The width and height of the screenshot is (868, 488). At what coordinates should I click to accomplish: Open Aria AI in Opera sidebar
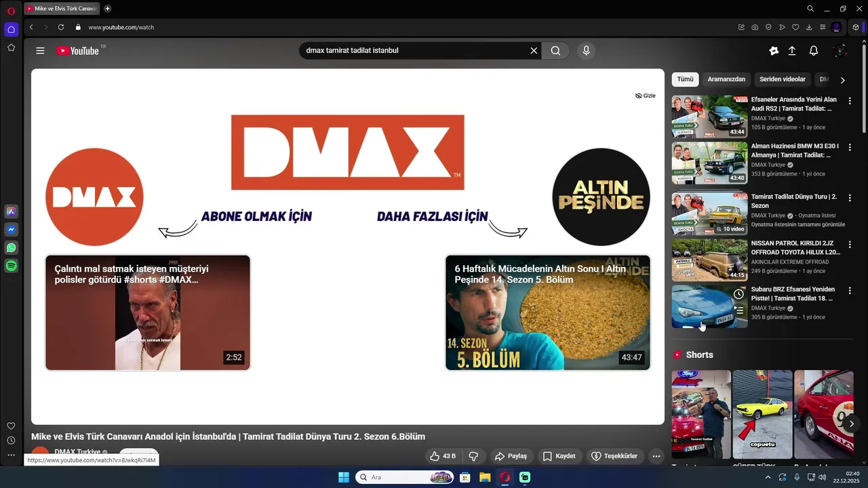click(11, 211)
